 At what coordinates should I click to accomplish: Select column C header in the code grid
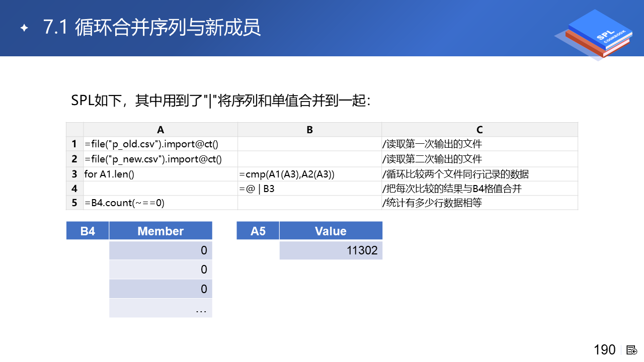point(479,130)
